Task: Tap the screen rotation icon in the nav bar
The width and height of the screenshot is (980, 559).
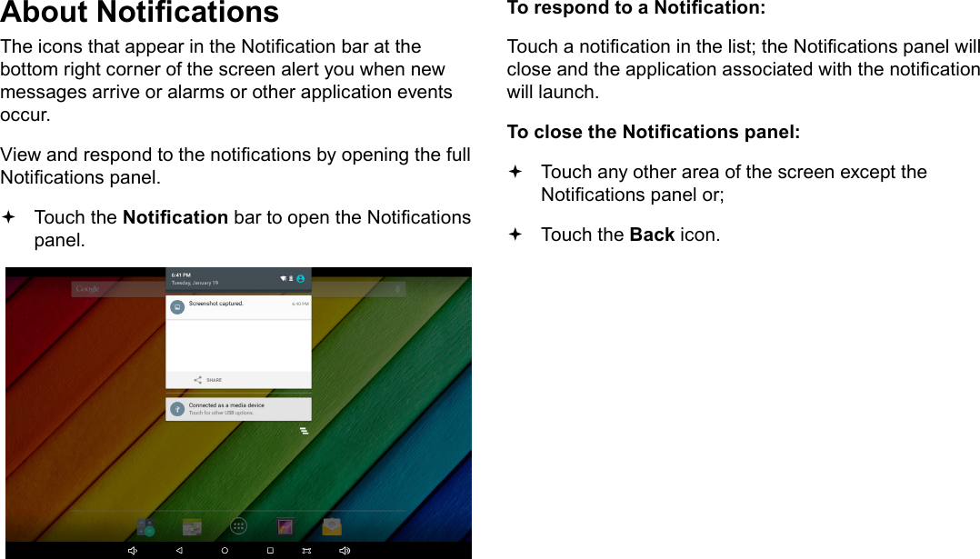Action: pos(305,548)
